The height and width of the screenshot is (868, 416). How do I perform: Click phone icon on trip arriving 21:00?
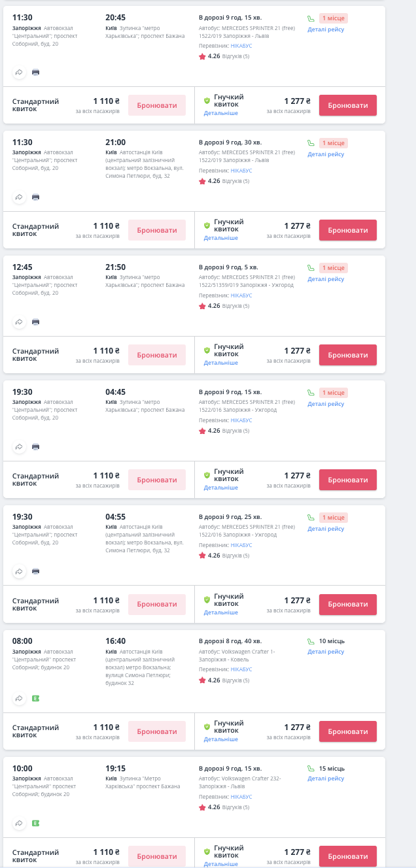pyautogui.click(x=311, y=143)
